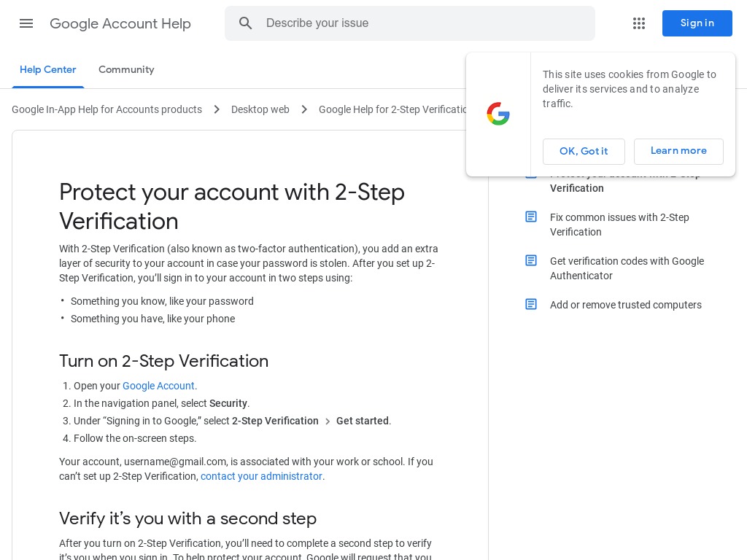Open Add or remove trusted computers article
This screenshot has width=747, height=560.
(x=625, y=305)
